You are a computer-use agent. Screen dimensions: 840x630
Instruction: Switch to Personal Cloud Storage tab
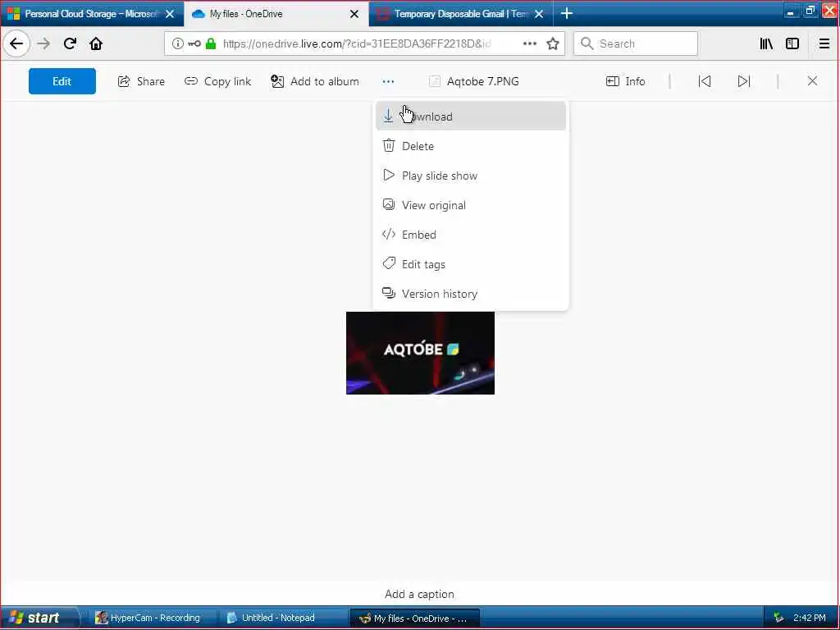click(91, 14)
